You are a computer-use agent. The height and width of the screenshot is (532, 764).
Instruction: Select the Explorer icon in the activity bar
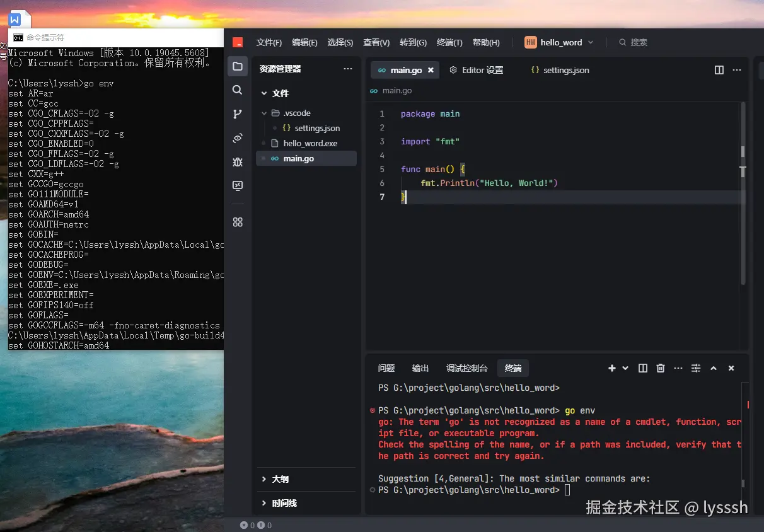pyautogui.click(x=238, y=66)
